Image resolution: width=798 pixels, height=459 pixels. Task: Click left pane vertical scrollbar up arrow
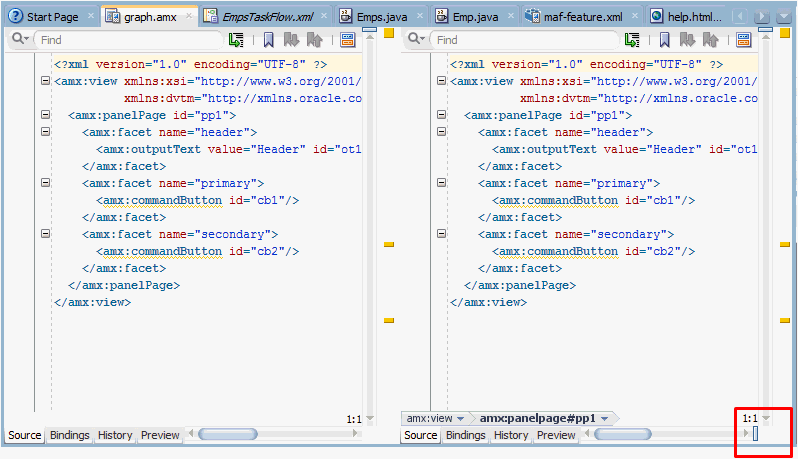(x=370, y=37)
